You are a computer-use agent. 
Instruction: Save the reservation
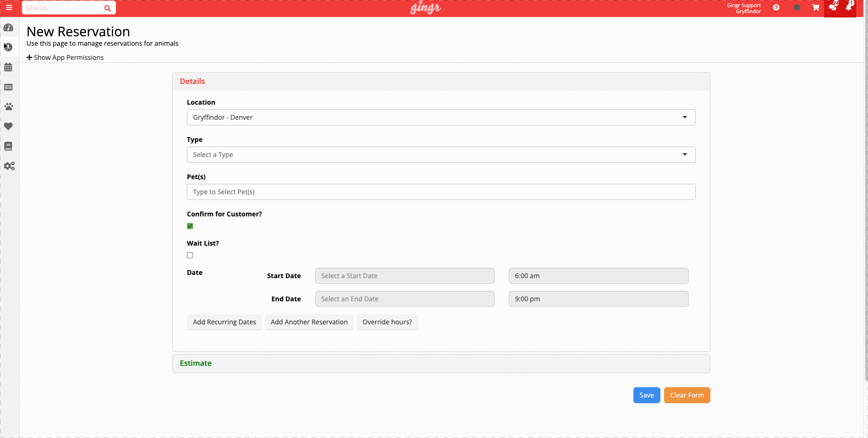click(x=647, y=395)
